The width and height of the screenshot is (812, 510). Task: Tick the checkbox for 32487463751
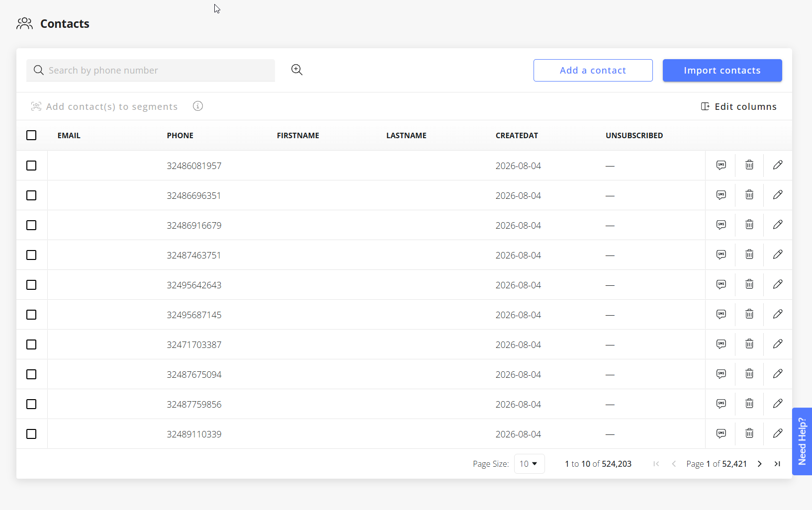point(31,255)
